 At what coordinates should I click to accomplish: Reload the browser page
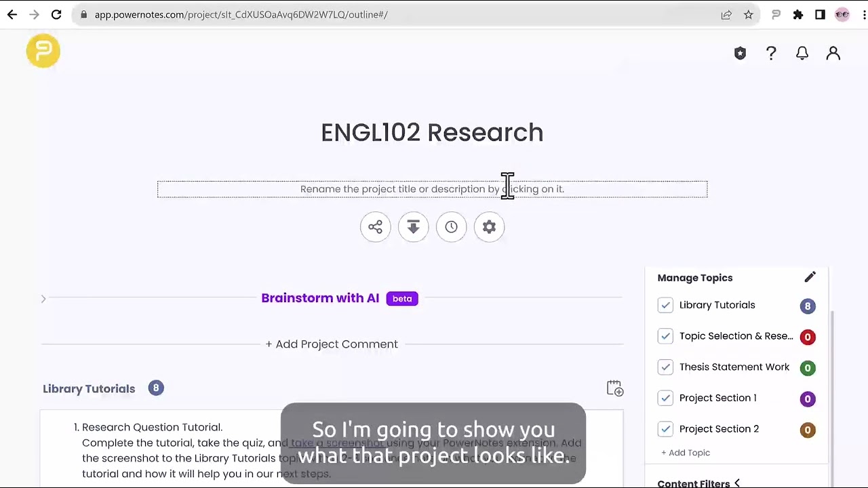click(x=56, y=14)
